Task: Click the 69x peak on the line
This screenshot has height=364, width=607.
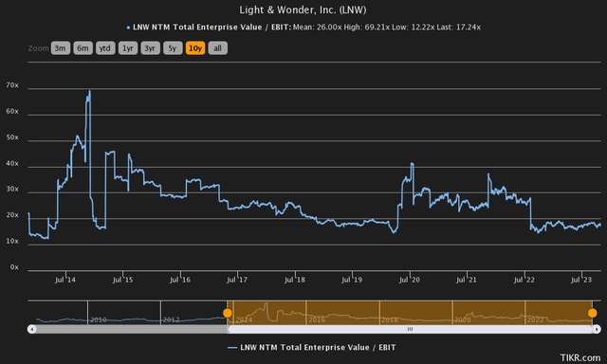Action: click(90, 91)
